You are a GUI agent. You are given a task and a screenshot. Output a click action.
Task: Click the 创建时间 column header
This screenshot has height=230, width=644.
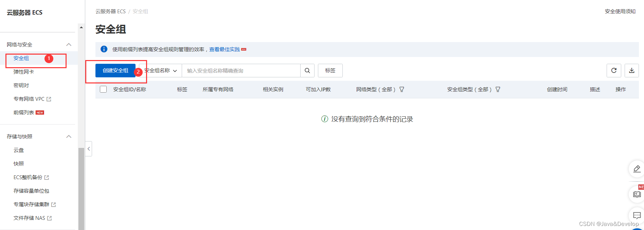click(557, 90)
